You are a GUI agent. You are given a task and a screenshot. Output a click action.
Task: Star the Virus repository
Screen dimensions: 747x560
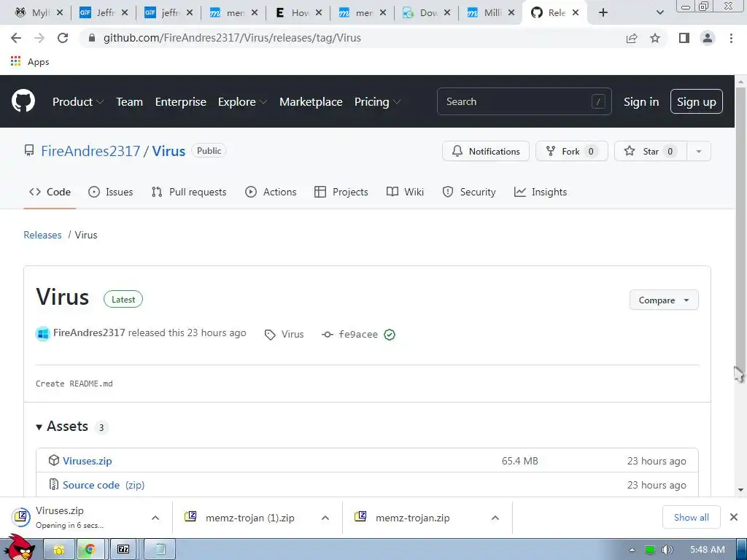[x=651, y=152]
